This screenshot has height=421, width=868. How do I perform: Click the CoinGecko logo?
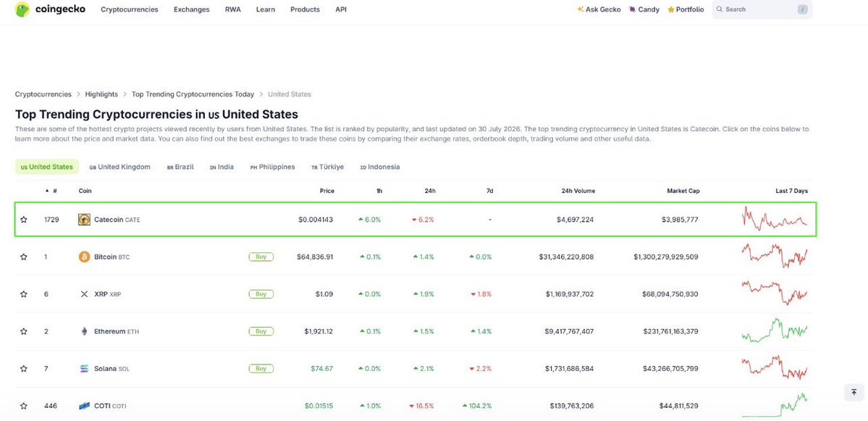(50, 9)
